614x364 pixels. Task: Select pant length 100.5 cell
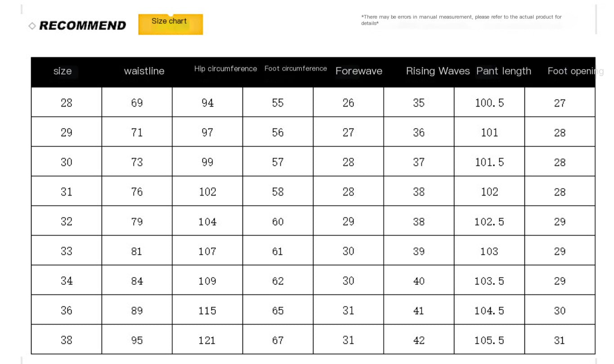click(489, 102)
